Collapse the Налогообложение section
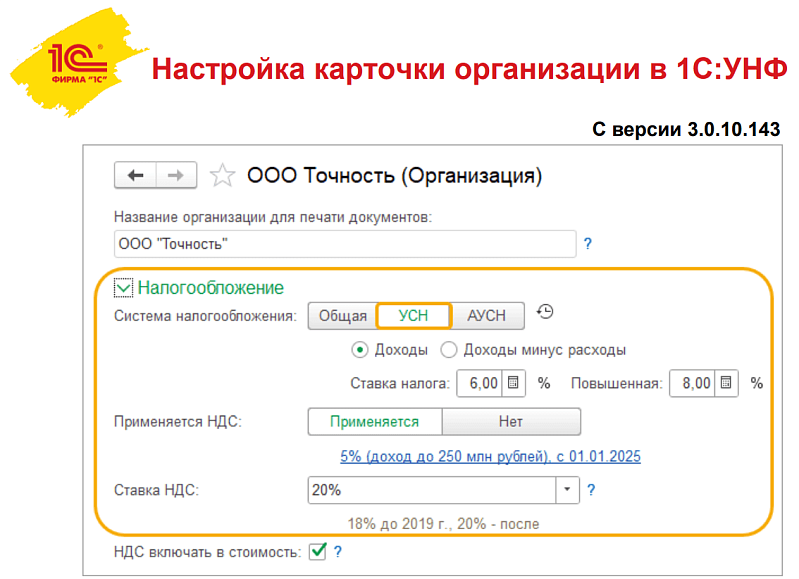The height and width of the screenshot is (579, 799). pyautogui.click(x=123, y=287)
